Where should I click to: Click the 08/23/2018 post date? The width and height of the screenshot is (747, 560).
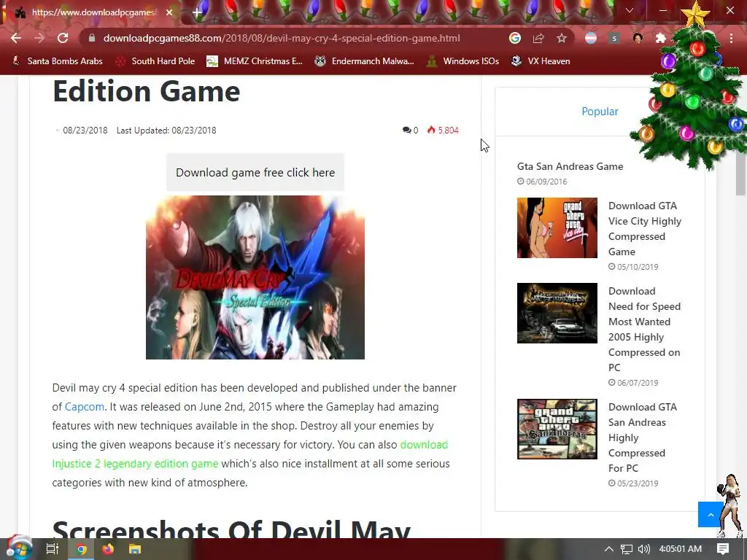85,130
